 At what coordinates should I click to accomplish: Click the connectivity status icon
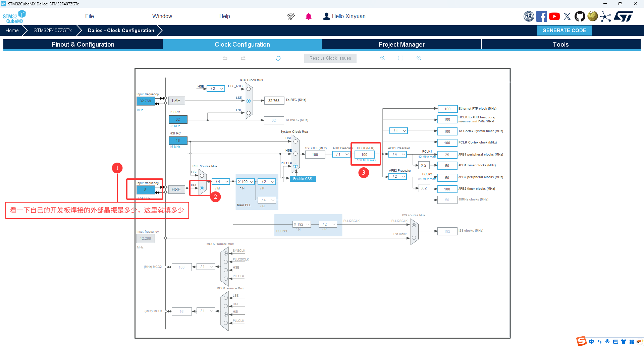pyautogui.click(x=291, y=16)
